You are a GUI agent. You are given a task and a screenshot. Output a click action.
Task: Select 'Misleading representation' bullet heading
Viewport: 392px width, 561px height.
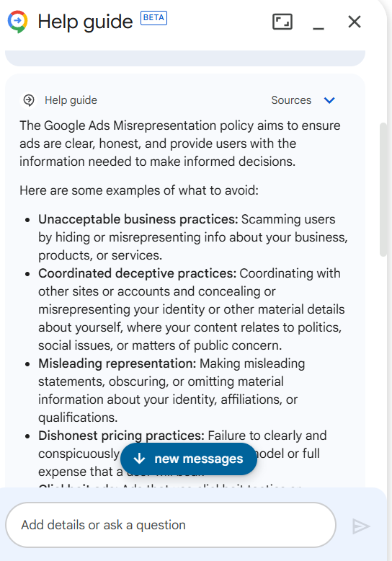coord(117,363)
